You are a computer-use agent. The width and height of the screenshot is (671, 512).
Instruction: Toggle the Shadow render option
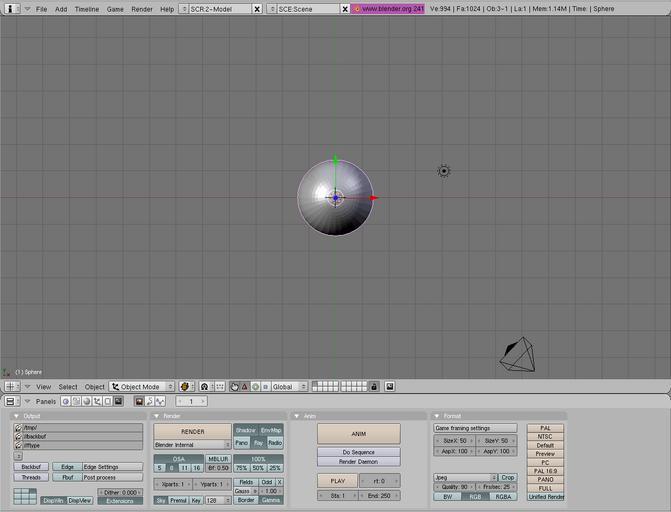coord(245,430)
